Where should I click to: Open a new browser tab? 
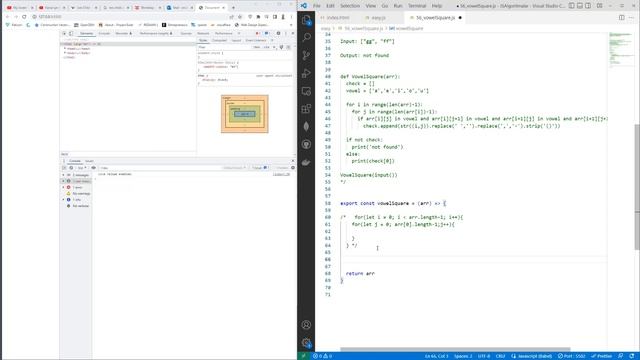[x=233, y=7]
